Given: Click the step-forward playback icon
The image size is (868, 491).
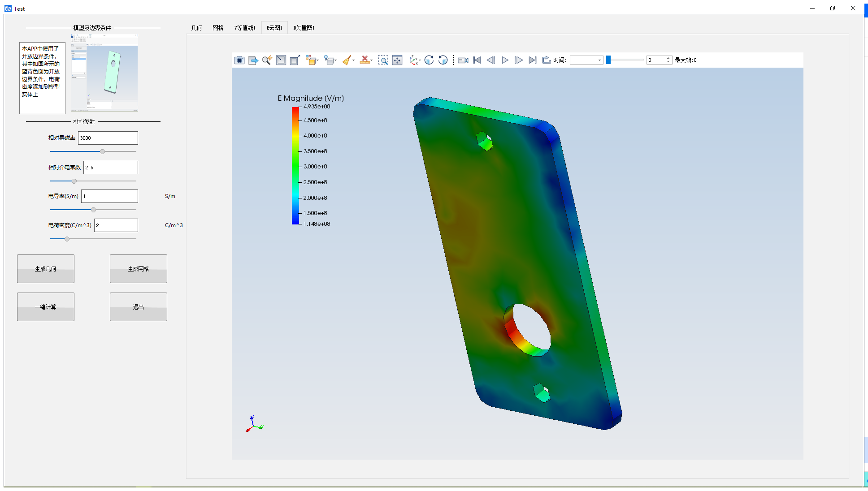Looking at the screenshot, I should [519, 60].
